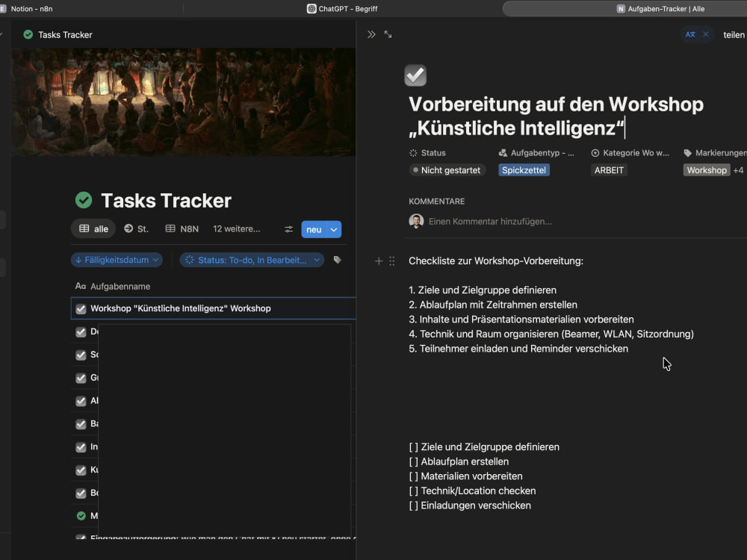
Task: Open the Status property label
Action: click(x=428, y=153)
